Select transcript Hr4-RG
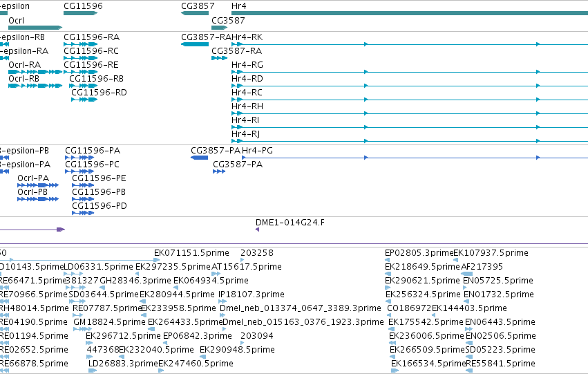Viewport: 588px width, 374px height. tap(410, 72)
